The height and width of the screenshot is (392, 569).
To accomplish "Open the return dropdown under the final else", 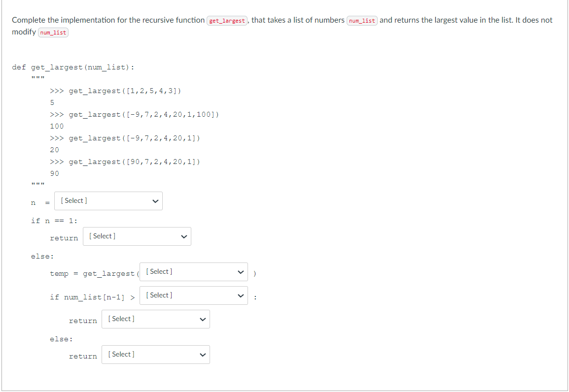I will click(156, 355).
